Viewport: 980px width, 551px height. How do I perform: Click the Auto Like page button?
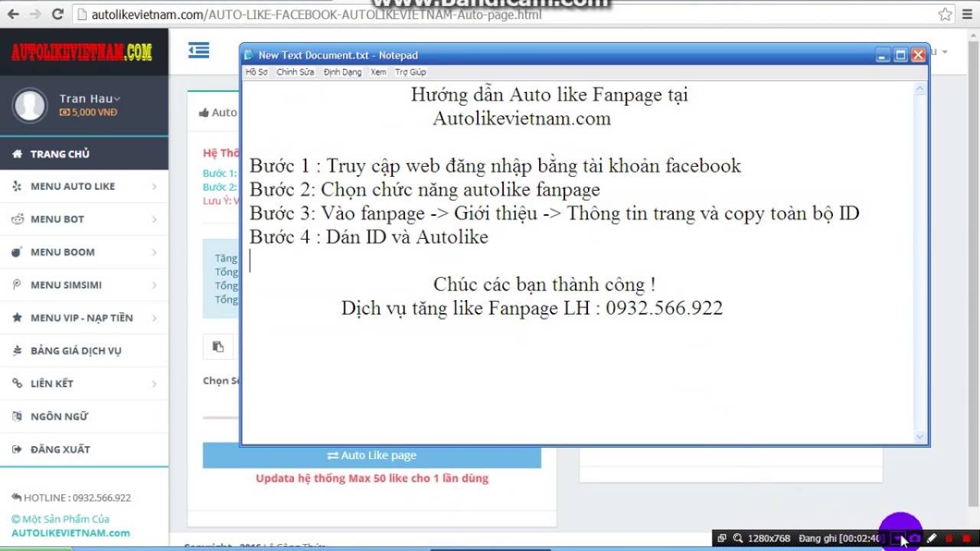click(x=372, y=455)
